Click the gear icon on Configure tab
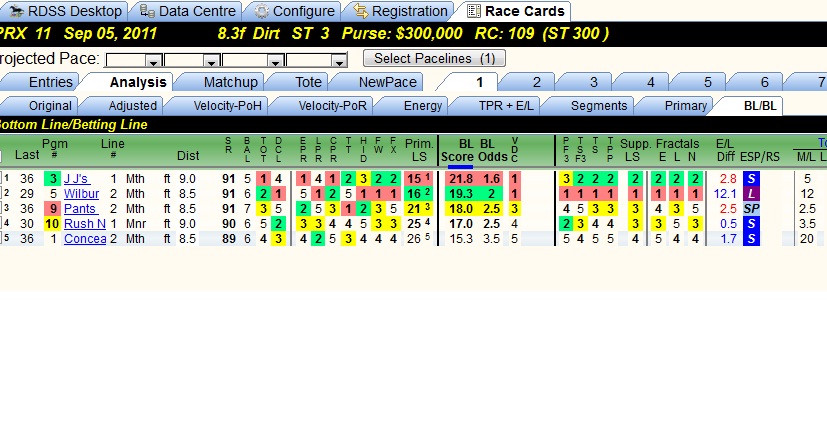This screenshot has width=827, height=440. pos(262,11)
